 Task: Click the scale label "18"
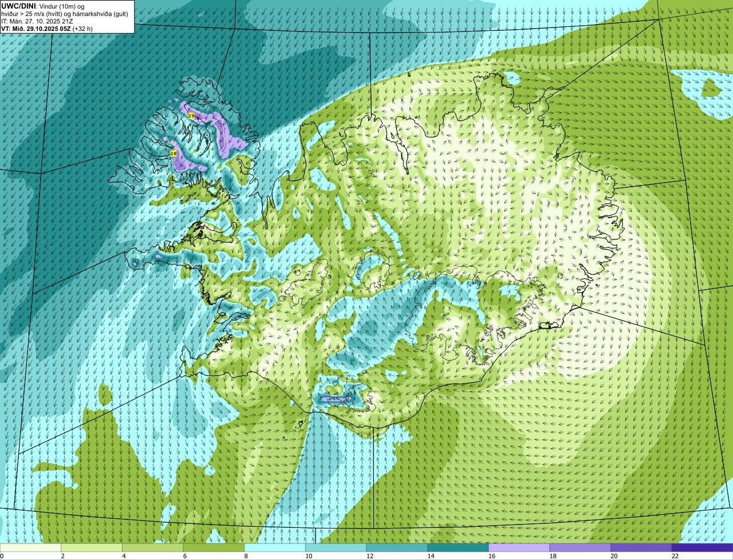click(553, 556)
